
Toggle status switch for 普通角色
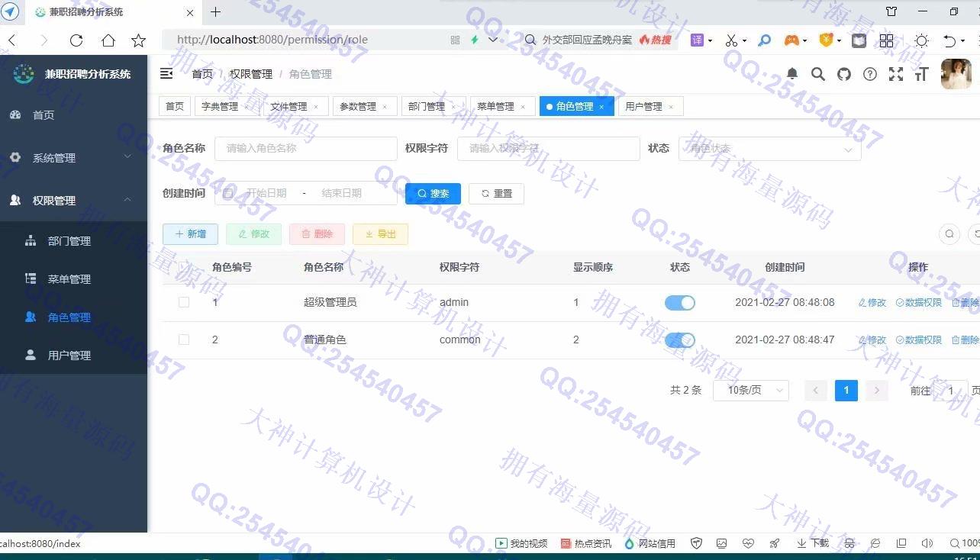[x=680, y=340]
